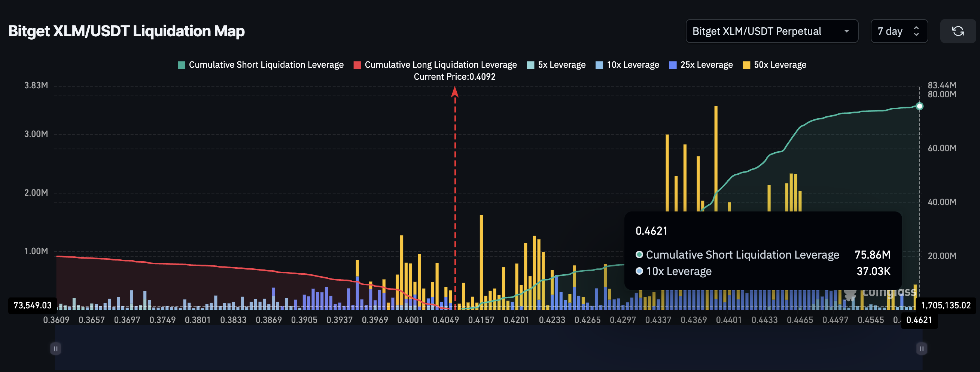Screen dimensions: 980x372
Task: Click the red Cumulative Long legend swatch
Action: pos(357,65)
